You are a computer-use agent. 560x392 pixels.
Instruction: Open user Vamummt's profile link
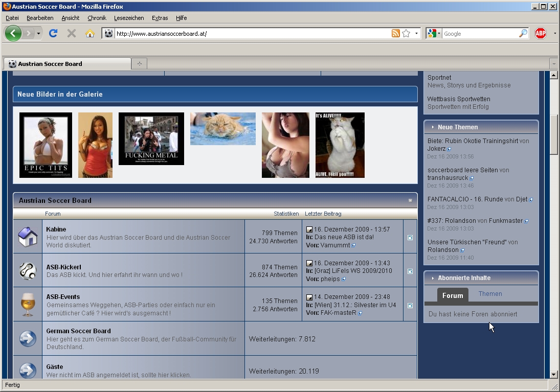pyautogui.click(x=335, y=245)
